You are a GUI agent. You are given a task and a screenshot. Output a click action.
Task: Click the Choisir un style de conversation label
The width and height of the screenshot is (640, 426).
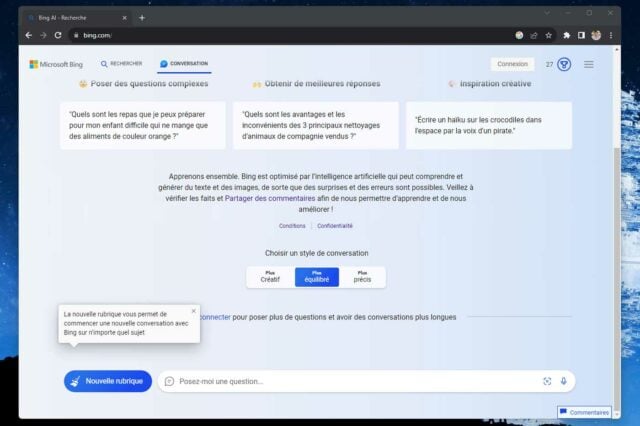(x=316, y=253)
